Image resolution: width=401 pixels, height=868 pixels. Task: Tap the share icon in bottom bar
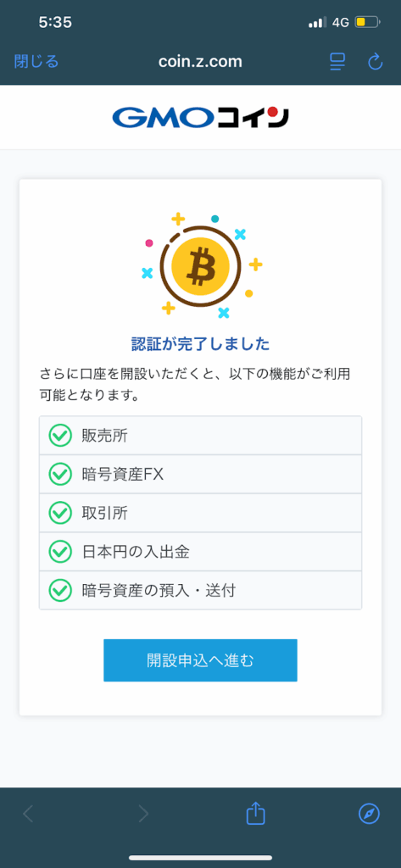(x=256, y=813)
